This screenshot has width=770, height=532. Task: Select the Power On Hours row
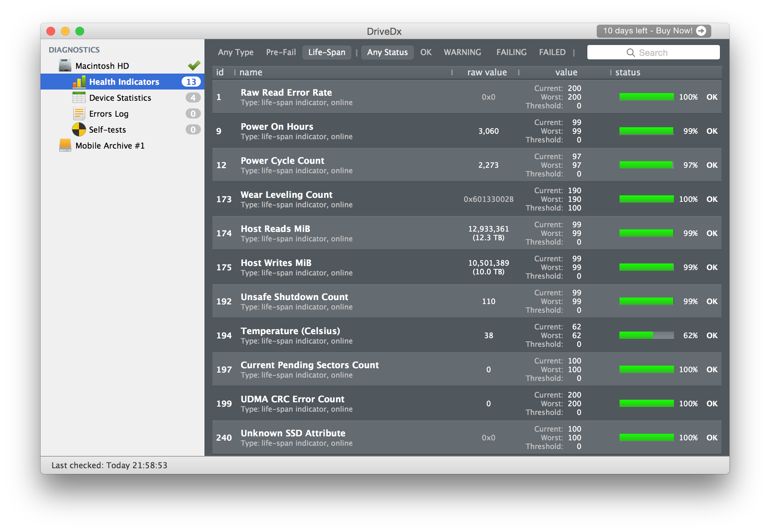(x=467, y=131)
